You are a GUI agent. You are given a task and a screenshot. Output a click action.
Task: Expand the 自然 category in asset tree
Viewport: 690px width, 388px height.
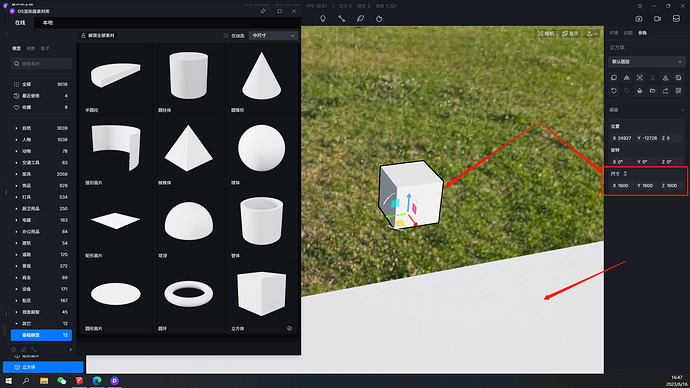click(x=16, y=128)
